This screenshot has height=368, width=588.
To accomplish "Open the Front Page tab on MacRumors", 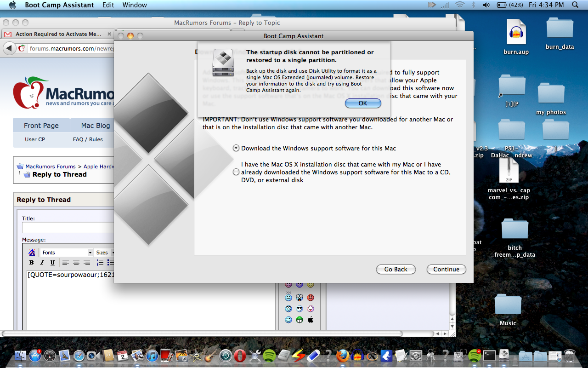I will pyautogui.click(x=41, y=126).
